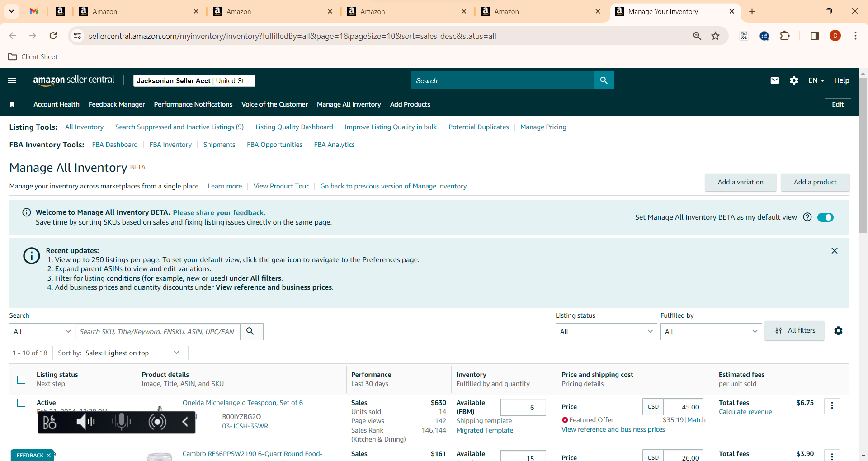Open a new browser tab
This screenshot has height=461, width=868.
coord(752,11)
